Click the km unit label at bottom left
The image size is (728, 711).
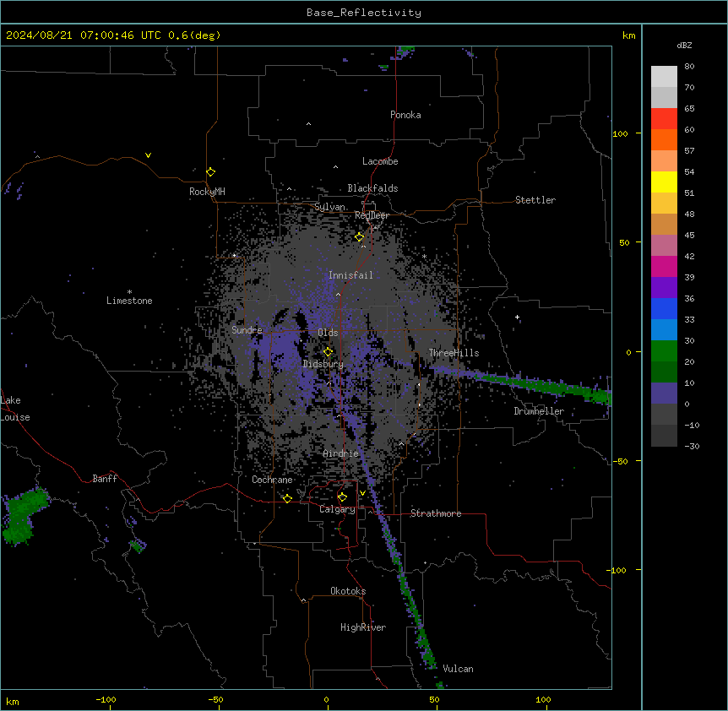(13, 701)
